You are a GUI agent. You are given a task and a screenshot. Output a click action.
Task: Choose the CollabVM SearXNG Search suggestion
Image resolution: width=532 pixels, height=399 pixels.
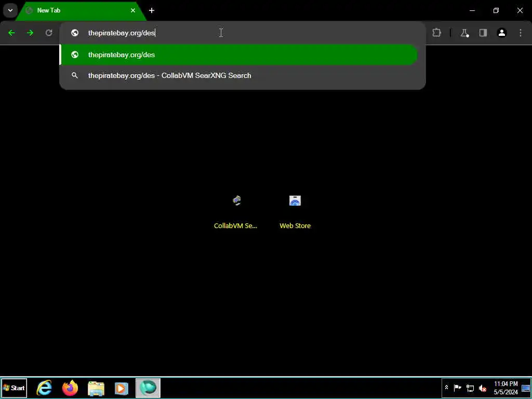[x=238, y=75]
